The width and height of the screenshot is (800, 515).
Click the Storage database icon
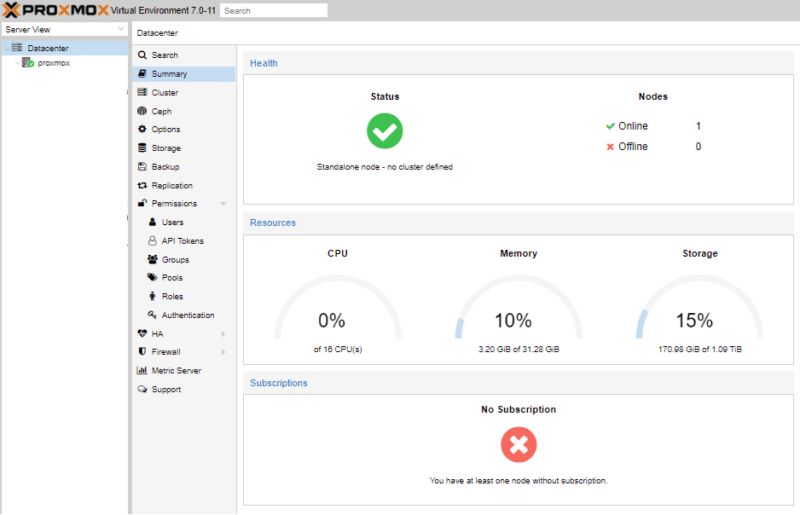[143, 148]
